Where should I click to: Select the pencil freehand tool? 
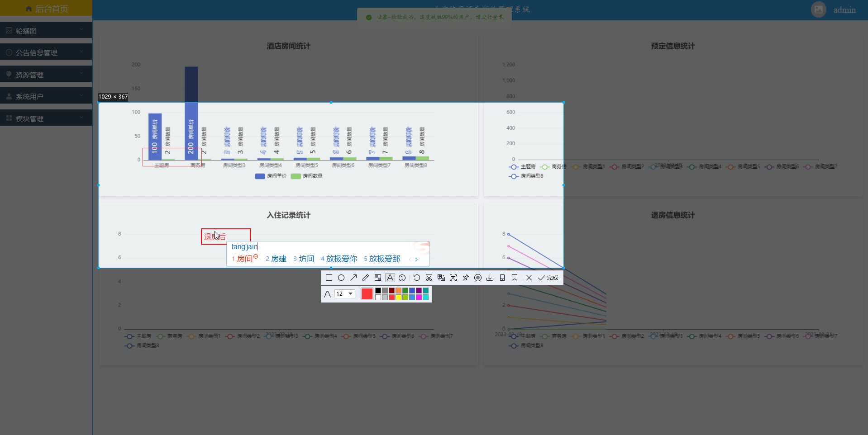366,278
